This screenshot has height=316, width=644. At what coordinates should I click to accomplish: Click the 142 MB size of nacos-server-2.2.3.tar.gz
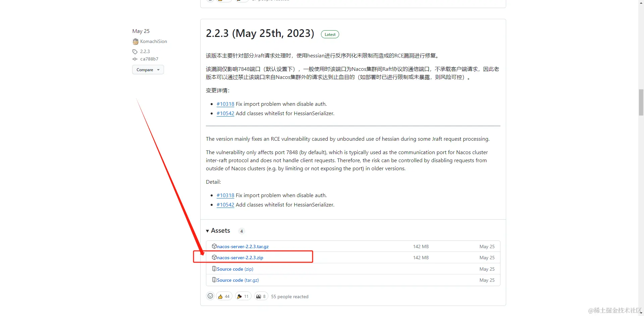pos(421,246)
